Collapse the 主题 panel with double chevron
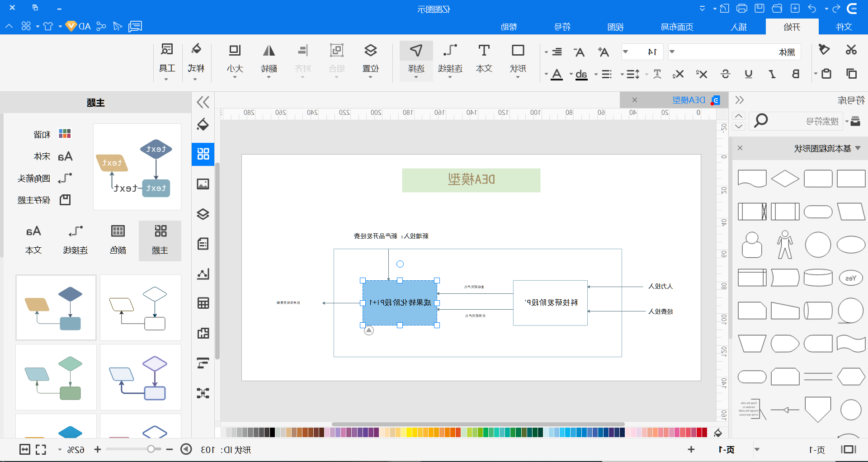Viewport: 868px width, 462px height. coord(203,102)
